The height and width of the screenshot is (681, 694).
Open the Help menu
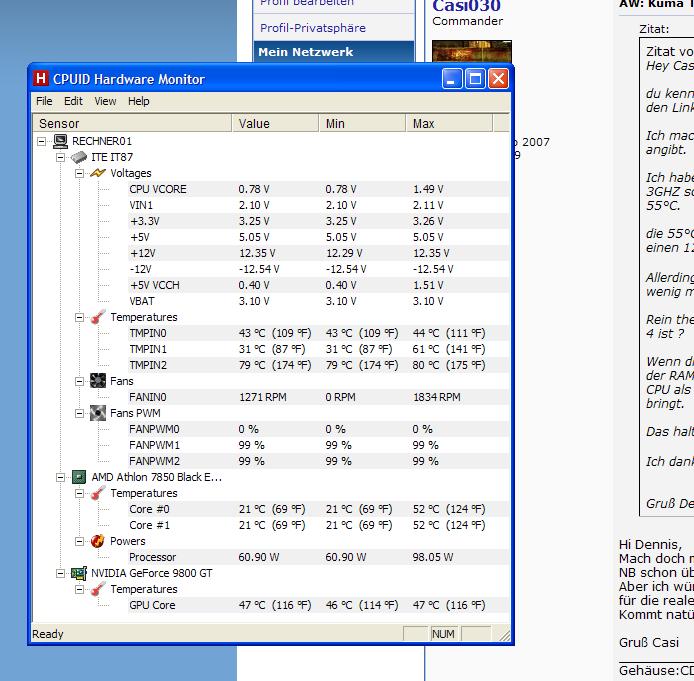click(139, 101)
